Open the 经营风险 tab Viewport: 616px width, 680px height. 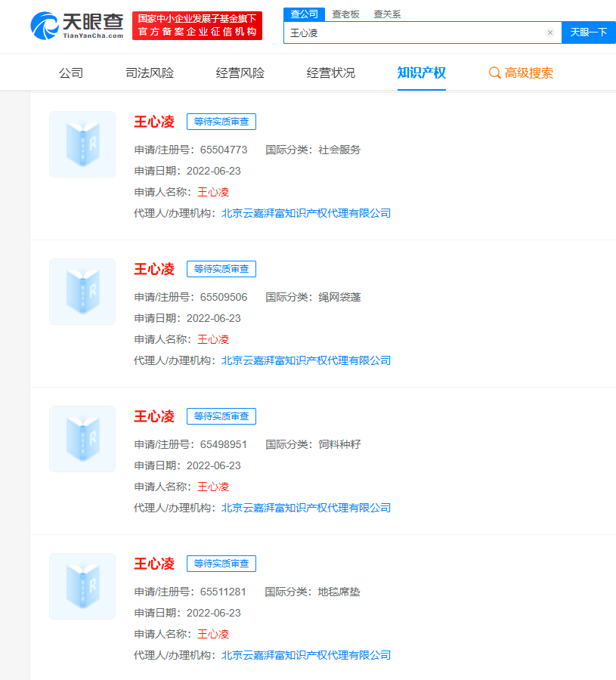pos(240,73)
